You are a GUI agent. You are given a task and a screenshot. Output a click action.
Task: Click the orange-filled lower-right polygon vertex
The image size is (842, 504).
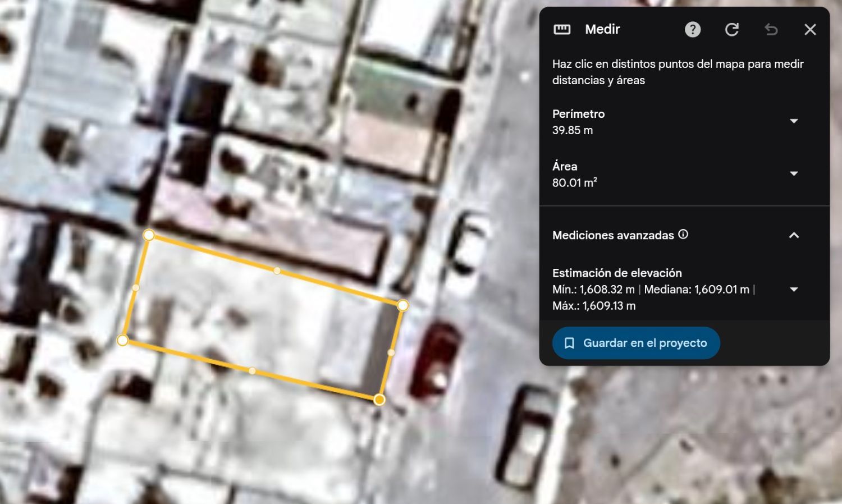379,400
